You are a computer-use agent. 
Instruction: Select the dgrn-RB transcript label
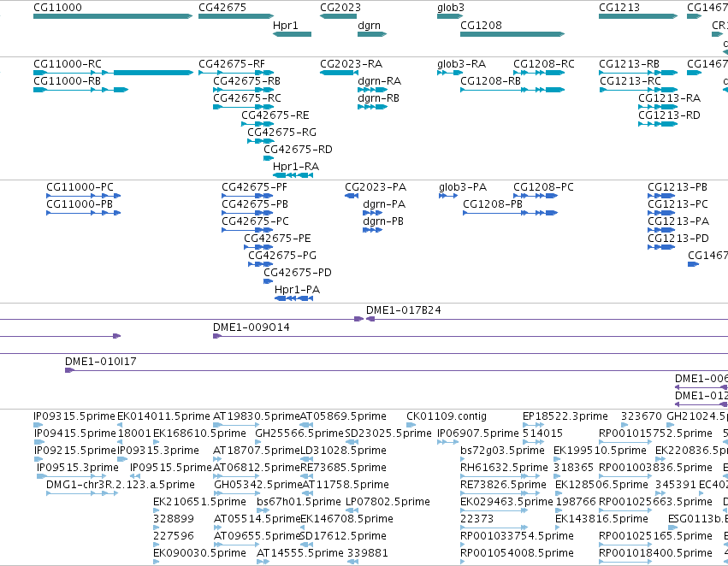[x=379, y=98]
